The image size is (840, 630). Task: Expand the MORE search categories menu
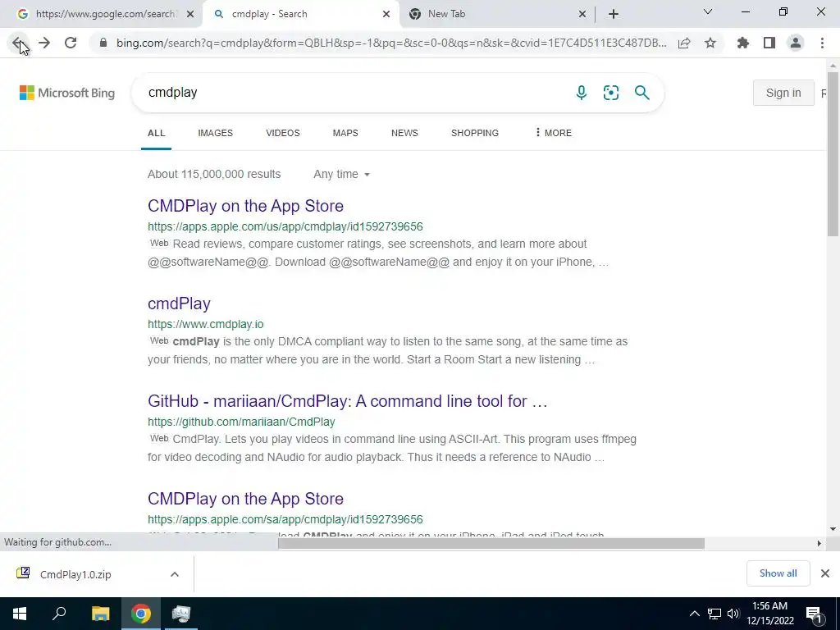(x=554, y=133)
